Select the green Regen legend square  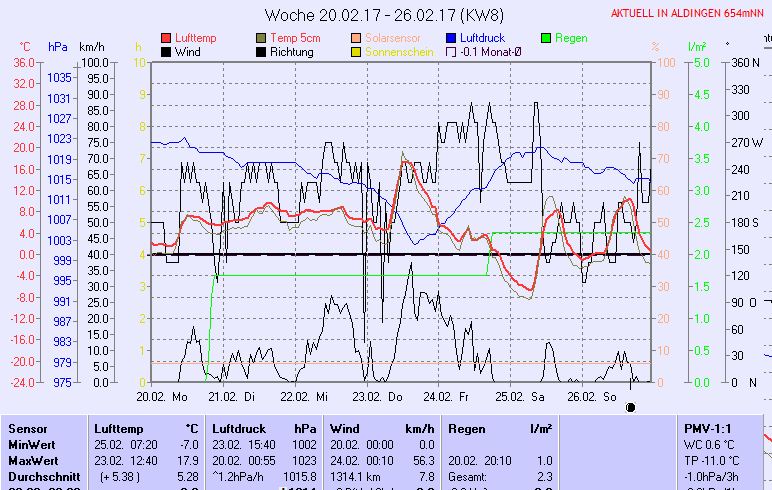[546, 38]
